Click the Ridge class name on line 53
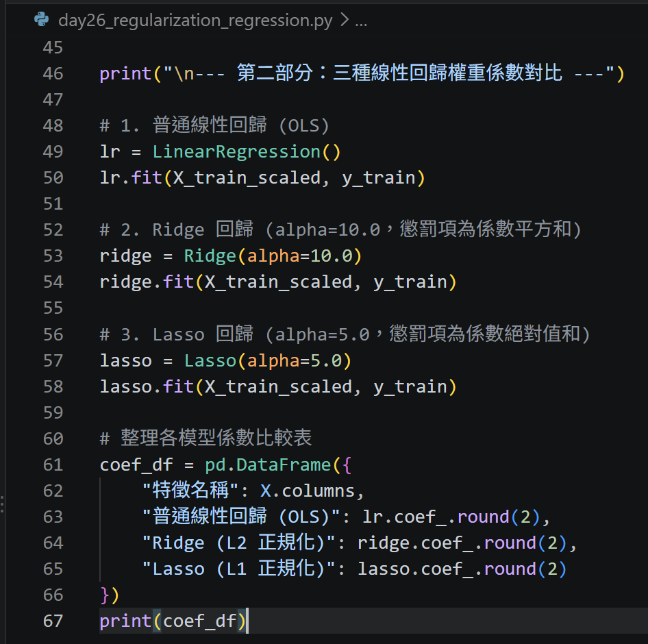Screen dimensions: 648x644 pyautogui.click(x=210, y=256)
